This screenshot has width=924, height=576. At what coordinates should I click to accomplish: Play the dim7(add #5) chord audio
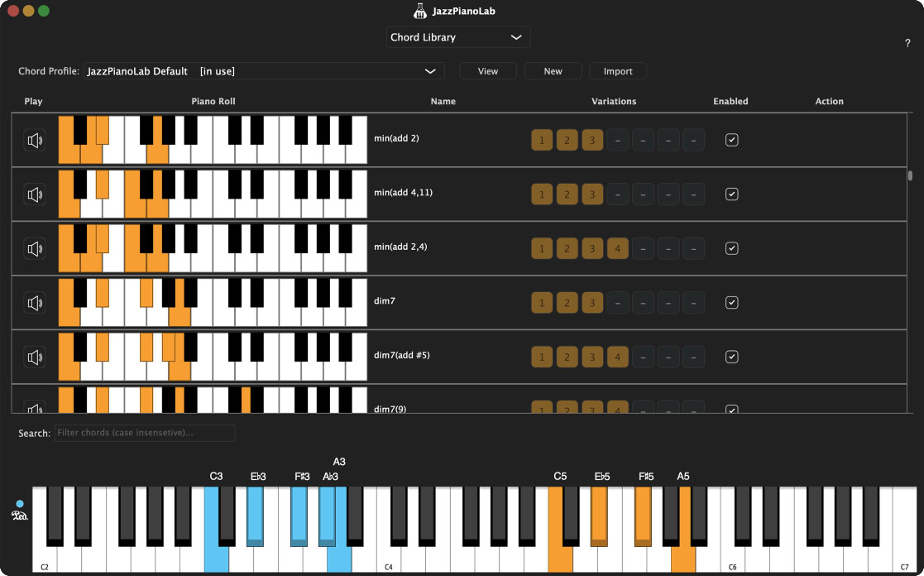click(34, 357)
